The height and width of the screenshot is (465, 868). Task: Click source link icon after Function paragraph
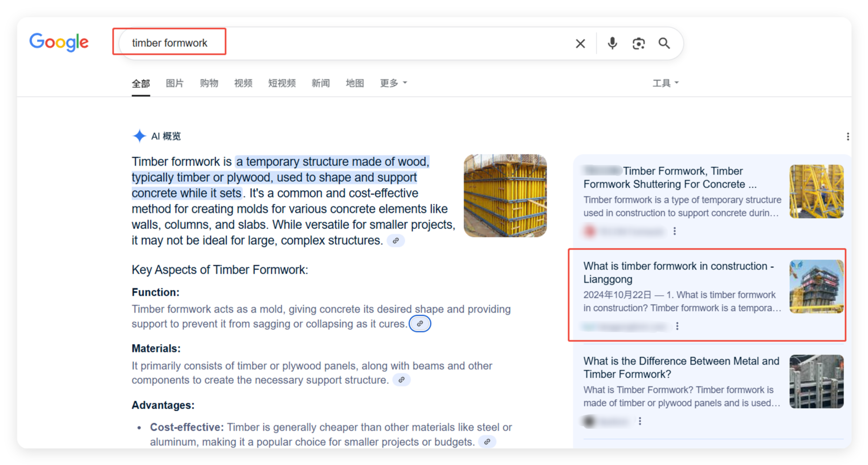pos(420,324)
